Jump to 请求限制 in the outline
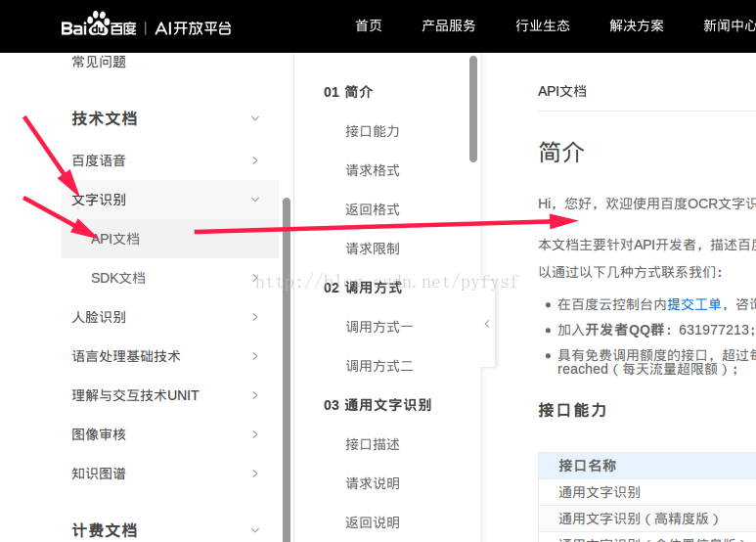Viewport: 756px width, 542px height. 373,248
